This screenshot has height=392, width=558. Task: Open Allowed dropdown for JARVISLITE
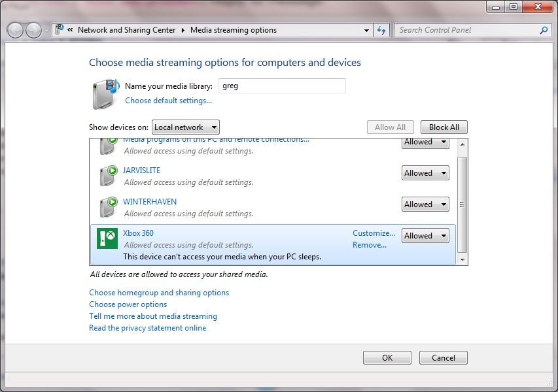[425, 173]
